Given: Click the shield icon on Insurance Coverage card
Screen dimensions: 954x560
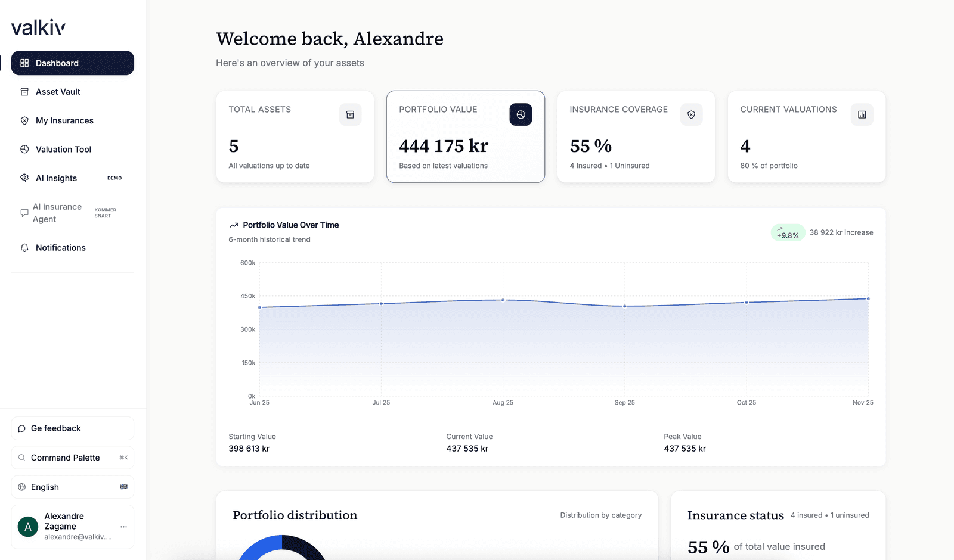Looking at the screenshot, I should (691, 114).
